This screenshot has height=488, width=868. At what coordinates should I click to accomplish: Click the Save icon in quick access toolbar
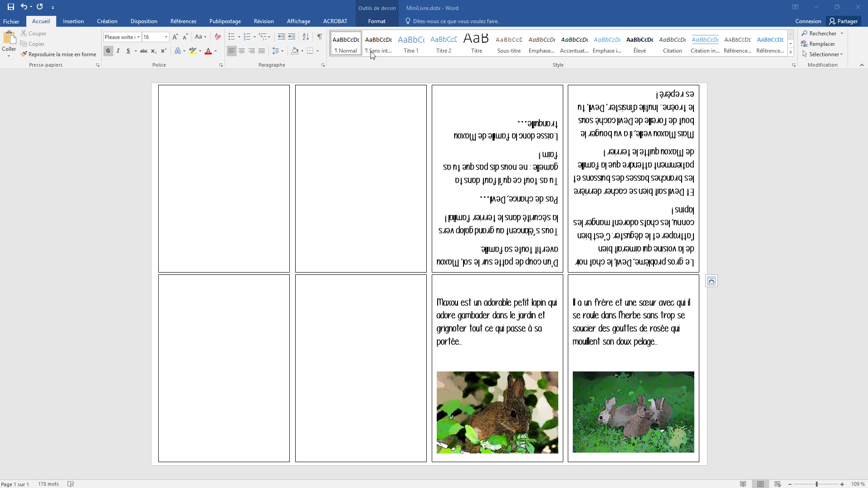[x=10, y=7]
